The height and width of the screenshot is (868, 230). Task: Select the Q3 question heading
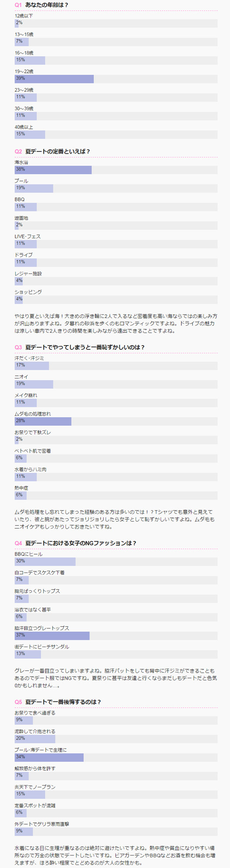click(80, 347)
